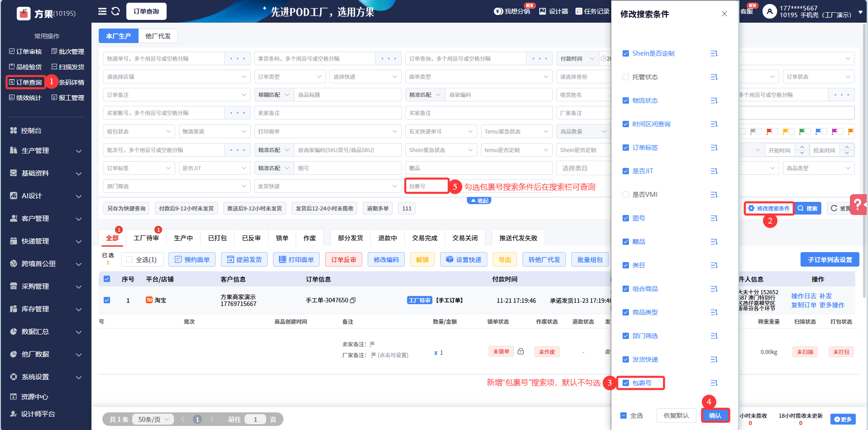868x430 pixels.
Task: Click the sort handle icon beside 托管状态
Action: pyautogui.click(x=714, y=77)
